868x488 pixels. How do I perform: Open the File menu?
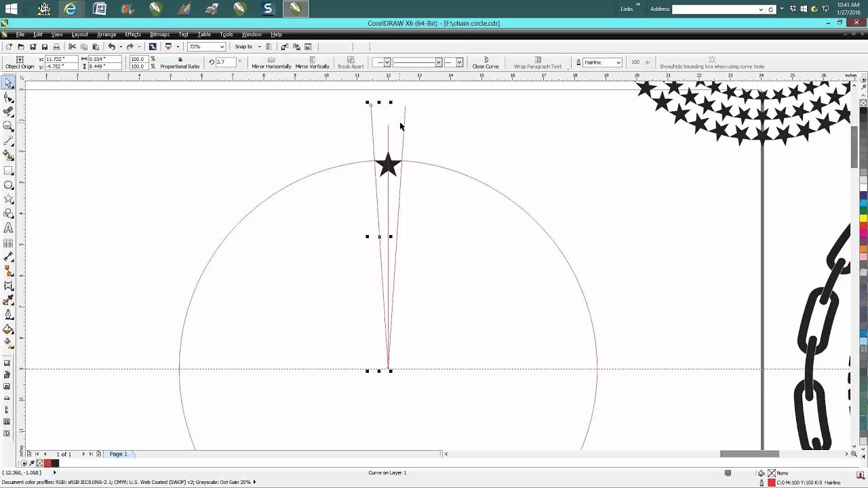pyautogui.click(x=20, y=35)
